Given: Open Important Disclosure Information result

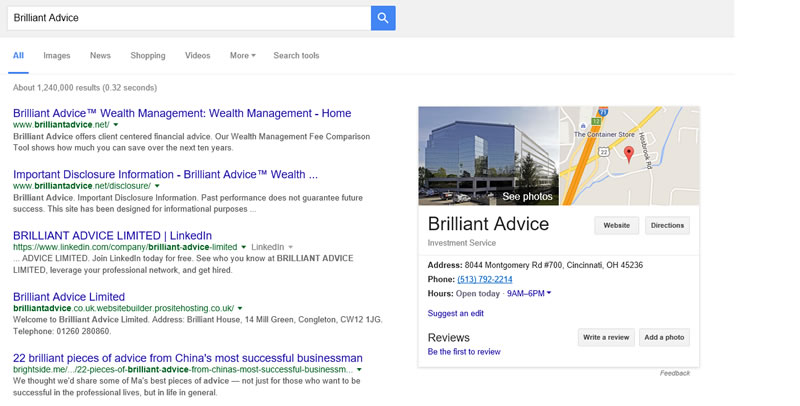Looking at the screenshot, I should (165, 174).
